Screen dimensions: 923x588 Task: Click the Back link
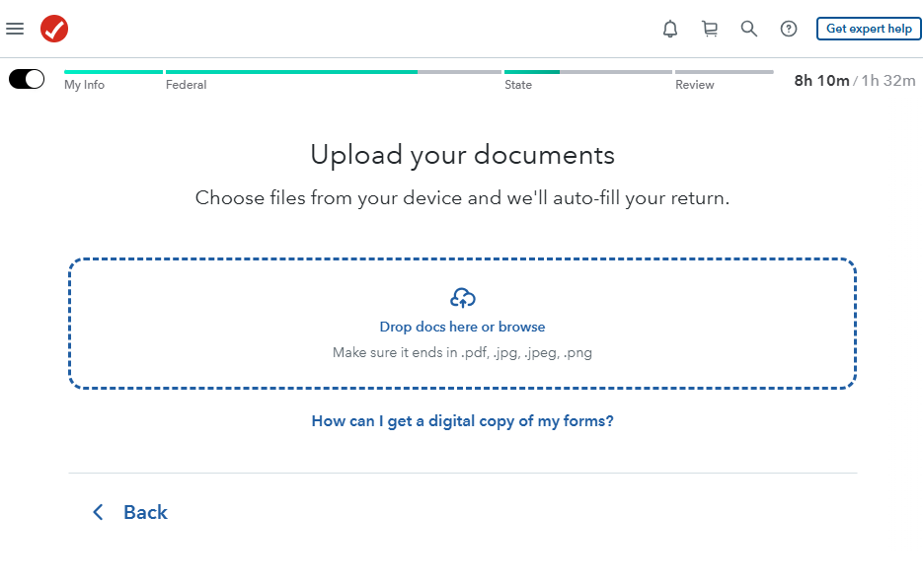tap(145, 512)
